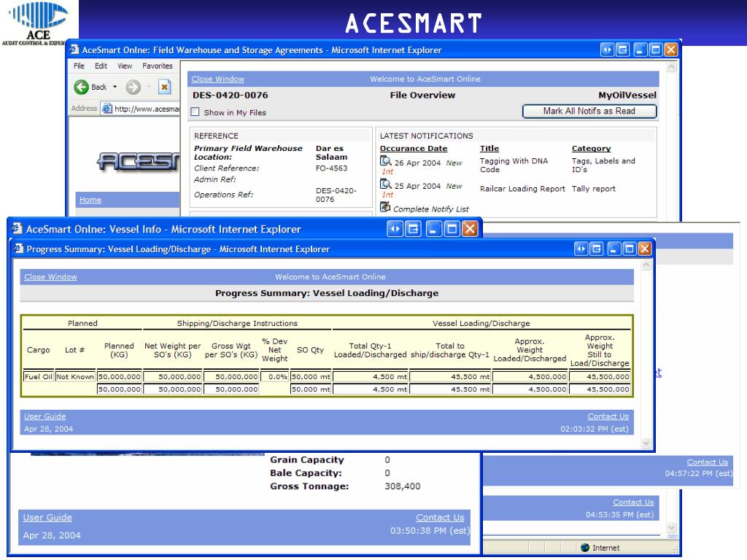Click Close Window link in File Overview page
Screen dimensions: 747x560
[x=217, y=79]
